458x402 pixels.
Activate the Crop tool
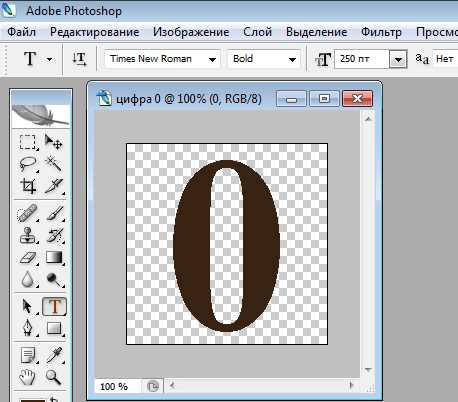pyautogui.click(x=27, y=186)
